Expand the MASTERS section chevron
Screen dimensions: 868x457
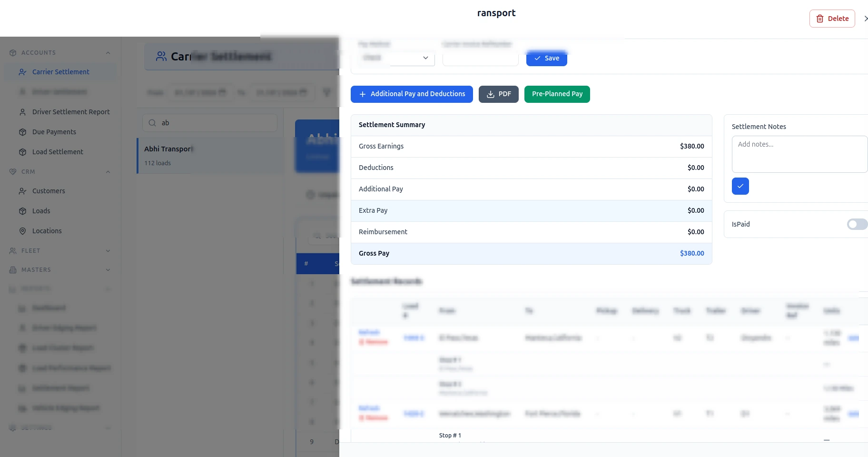(108, 270)
